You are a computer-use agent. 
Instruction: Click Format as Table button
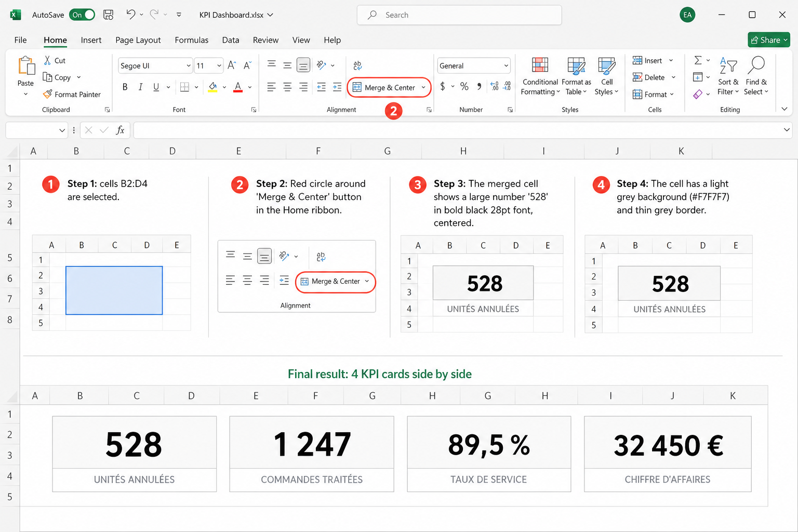pyautogui.click(x=576, y=76)
